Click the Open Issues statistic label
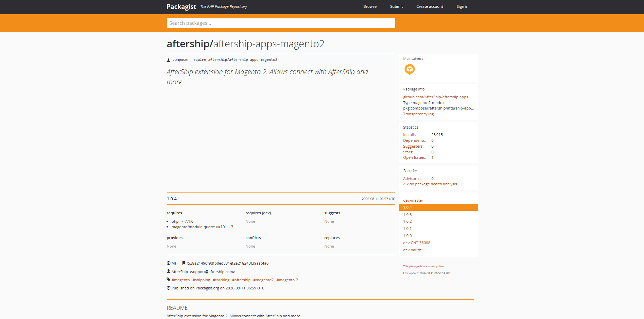The image size is (644, 319). click(414, 157)
